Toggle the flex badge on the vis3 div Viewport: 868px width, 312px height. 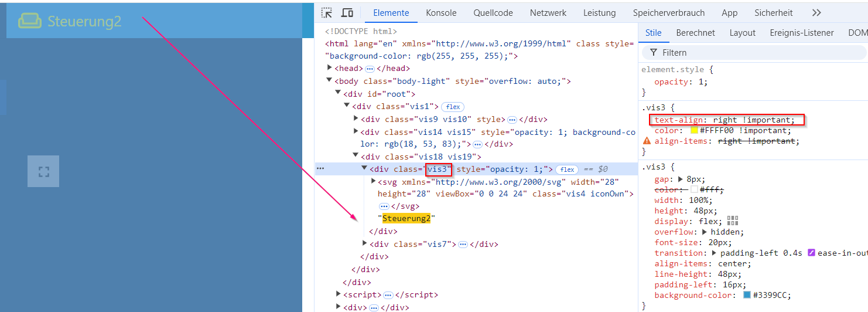[566, 169]
